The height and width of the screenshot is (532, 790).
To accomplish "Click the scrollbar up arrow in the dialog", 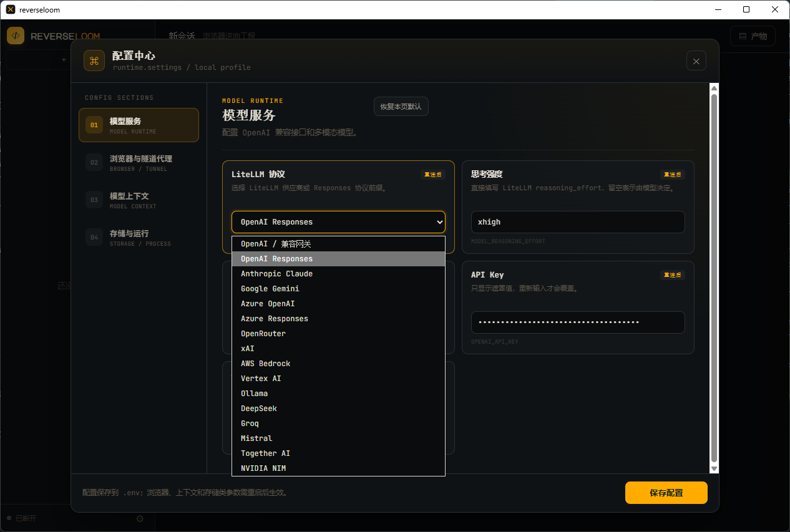I will [x=714, y=88].
